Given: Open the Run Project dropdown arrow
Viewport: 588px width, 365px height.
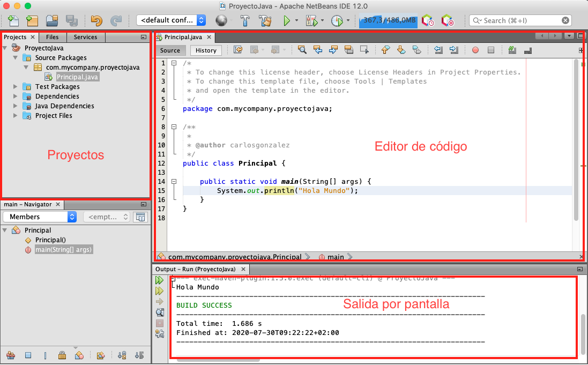Looking at the screenshot, I should 296,20.
